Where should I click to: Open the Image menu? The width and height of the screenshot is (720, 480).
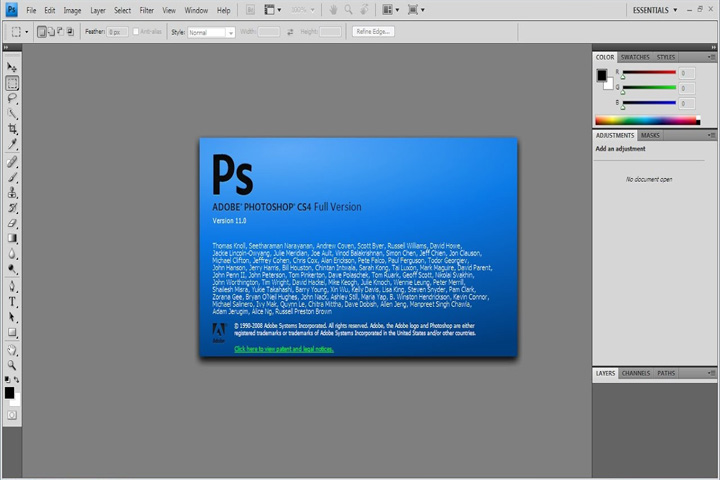(x=72, y=10)
